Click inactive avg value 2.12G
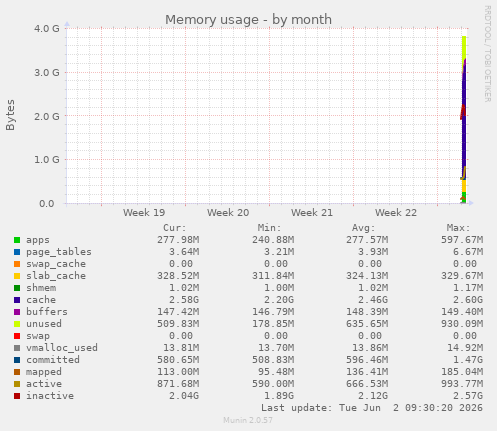The width and height of the screenshot is (497, 431). (373, 396)
